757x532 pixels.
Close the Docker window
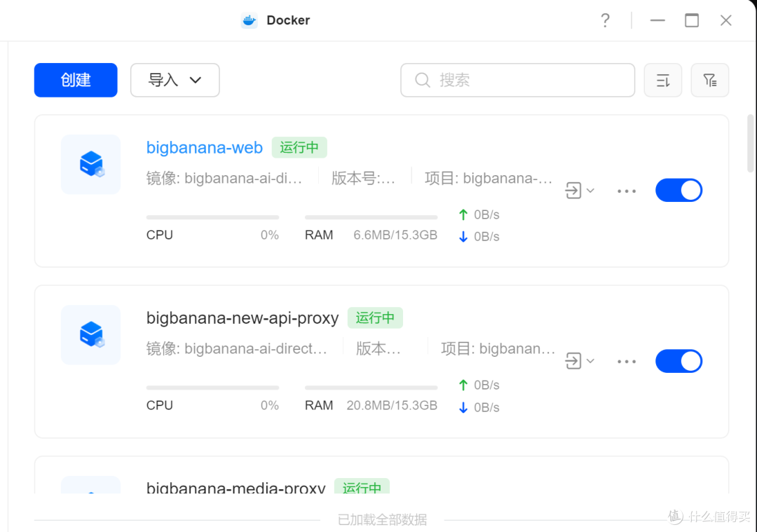(725, 20)
